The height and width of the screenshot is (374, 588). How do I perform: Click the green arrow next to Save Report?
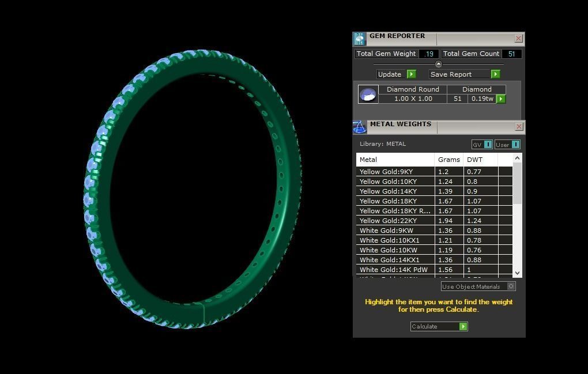[x=495, y=74]
